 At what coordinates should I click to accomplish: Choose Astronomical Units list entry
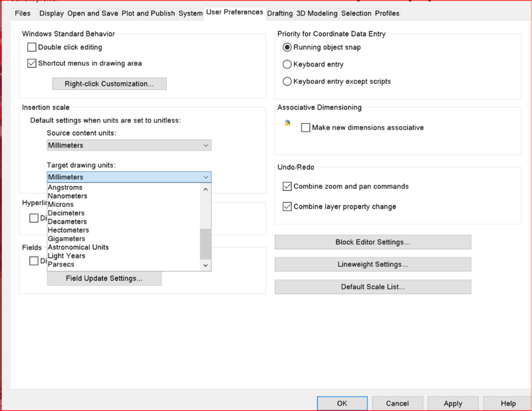click(x=78, y=247)
